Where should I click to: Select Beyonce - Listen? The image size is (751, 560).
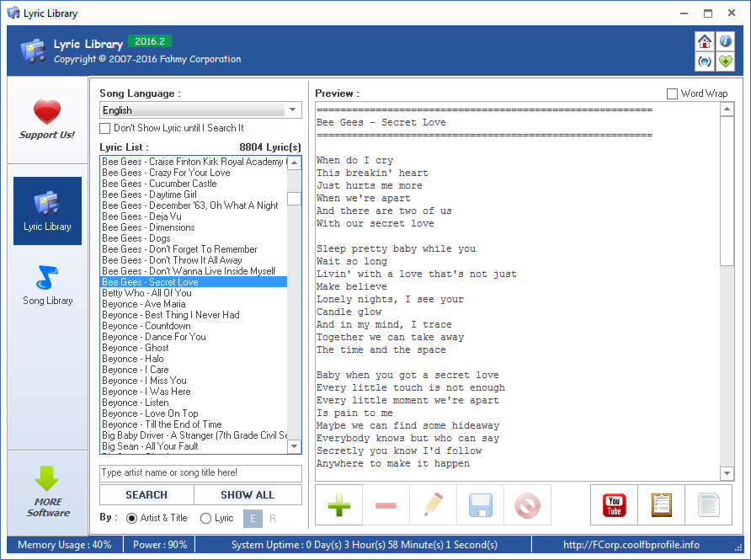coord(194,403)
